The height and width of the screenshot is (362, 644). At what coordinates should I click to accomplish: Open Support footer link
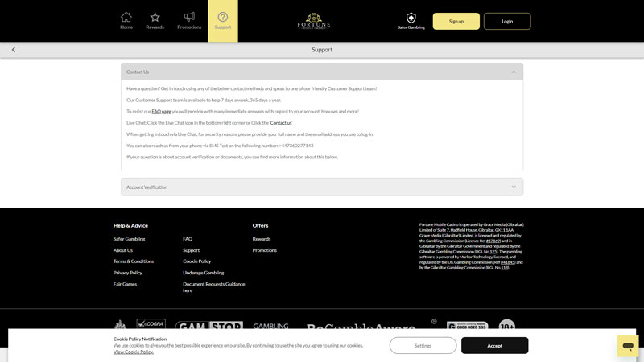(x=191, y=250)
